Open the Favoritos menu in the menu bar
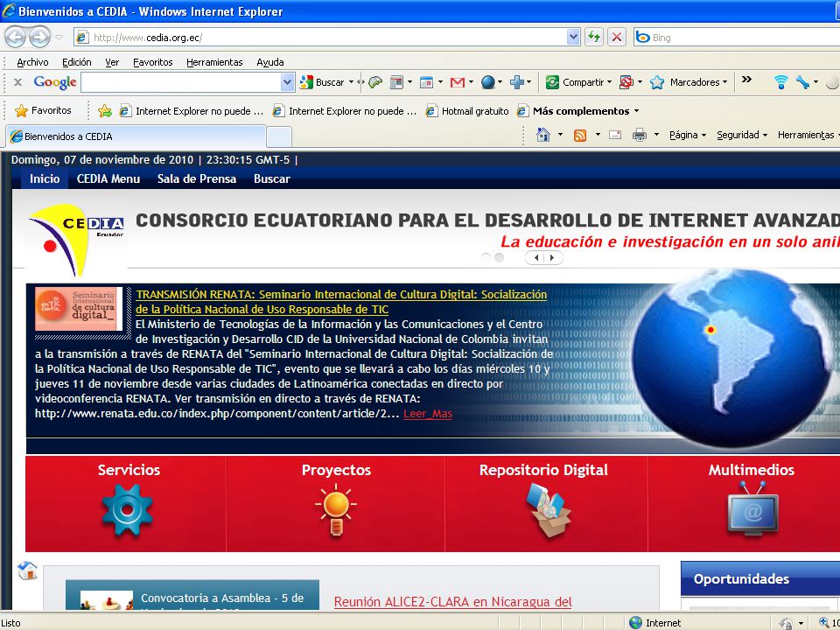Image resolution: width=840 pixels, height=630 pixels. (x=152, y=62)
